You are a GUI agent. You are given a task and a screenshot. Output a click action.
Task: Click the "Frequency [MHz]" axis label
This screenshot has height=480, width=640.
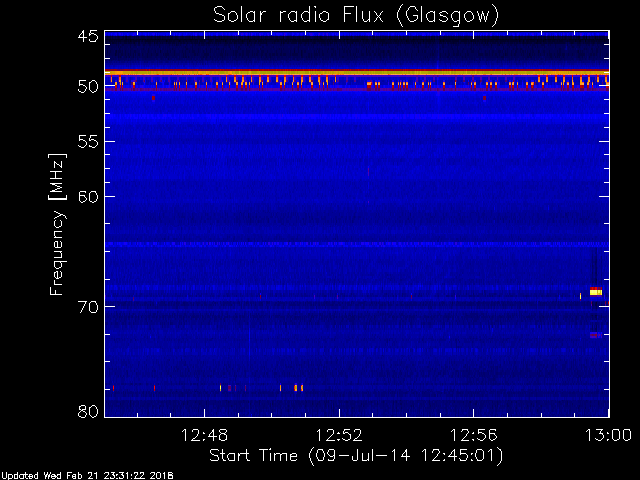click(x=57, y=224)
